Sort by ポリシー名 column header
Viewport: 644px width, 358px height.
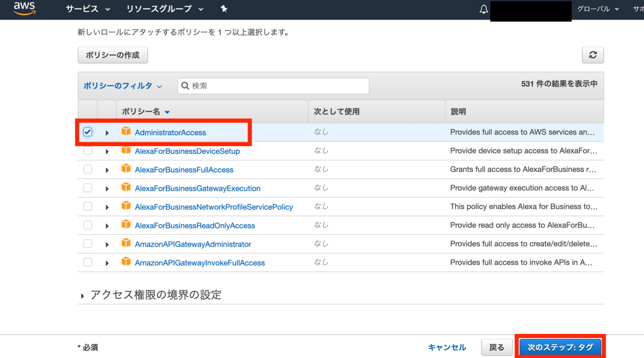[145, 111]
